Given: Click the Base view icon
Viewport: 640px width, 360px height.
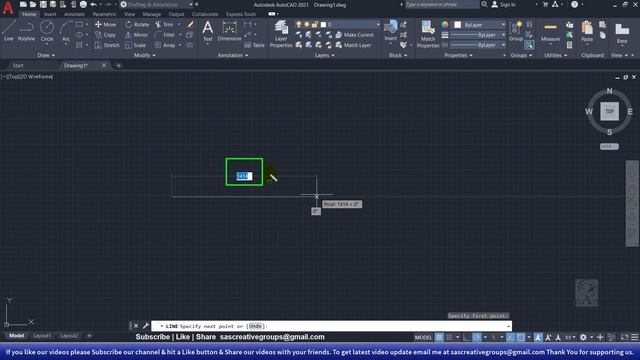Looking at the screenshot, I should point(622,33).
